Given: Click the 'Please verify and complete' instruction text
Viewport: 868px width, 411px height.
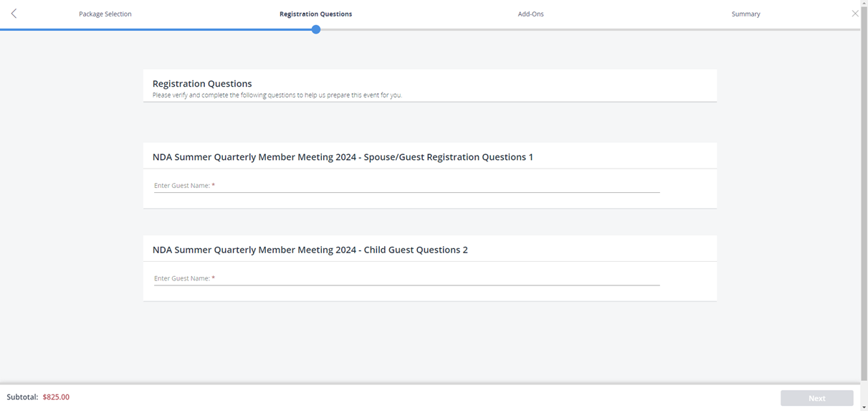Looking at the screenshot, I should click(277, 95).
